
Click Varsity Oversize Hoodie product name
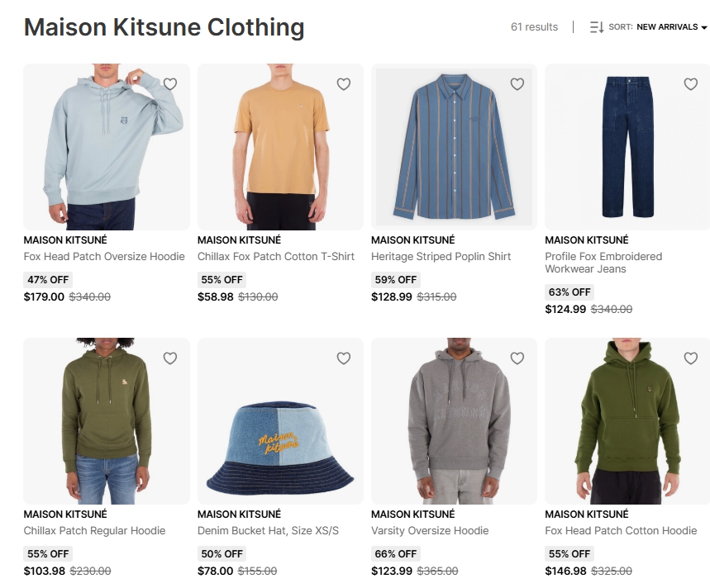[430, 530]
